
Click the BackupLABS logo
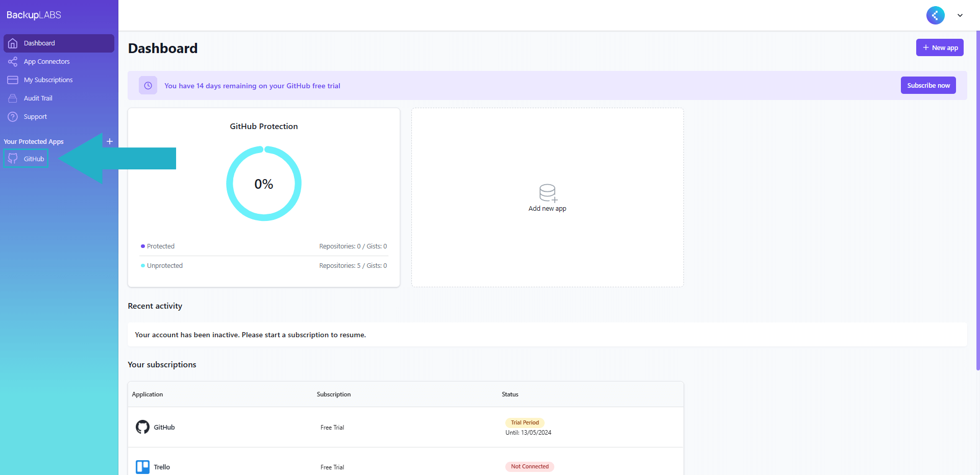(34, 15)
